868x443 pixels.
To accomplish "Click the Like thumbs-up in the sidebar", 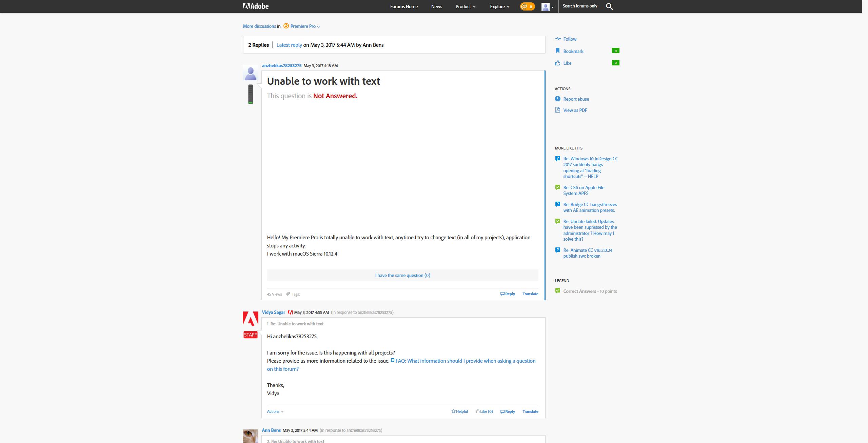I will pyautogui.click(x=557, y=63).
